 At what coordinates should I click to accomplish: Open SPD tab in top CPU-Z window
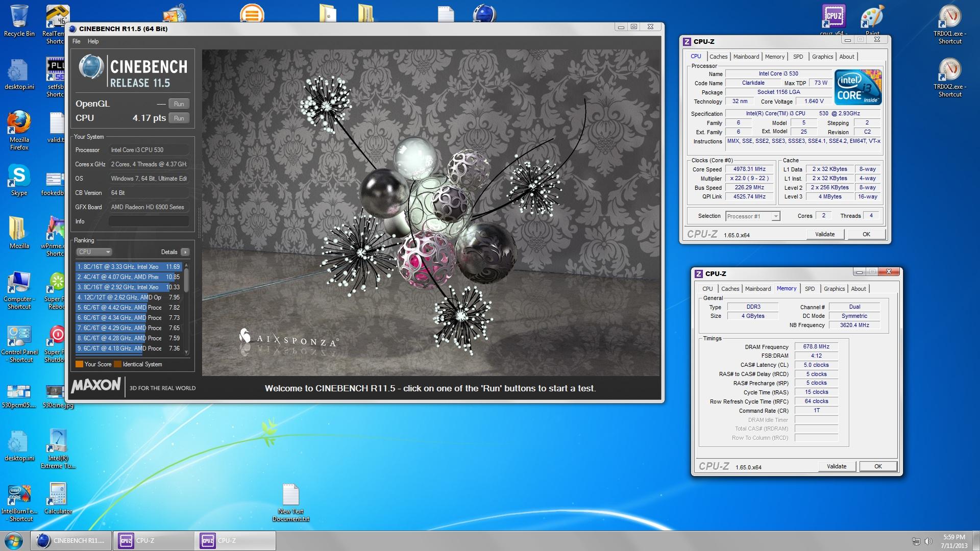click(x=798, y=57)
